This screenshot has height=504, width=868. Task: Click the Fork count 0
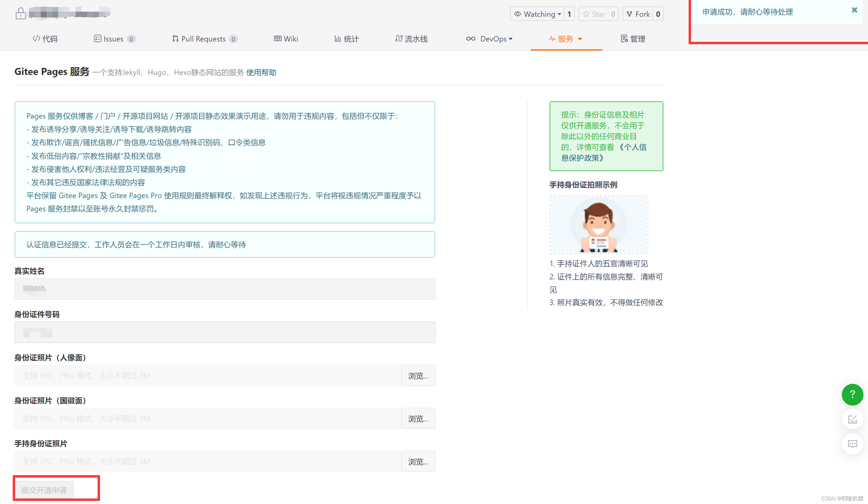click(x=658, y=14)
